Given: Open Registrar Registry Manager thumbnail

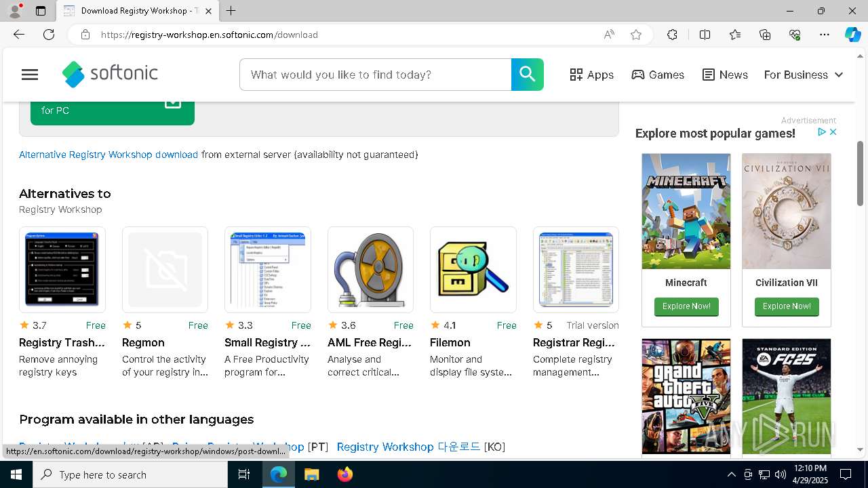Looking at the screenshot, I should click(x=576, y=270).
